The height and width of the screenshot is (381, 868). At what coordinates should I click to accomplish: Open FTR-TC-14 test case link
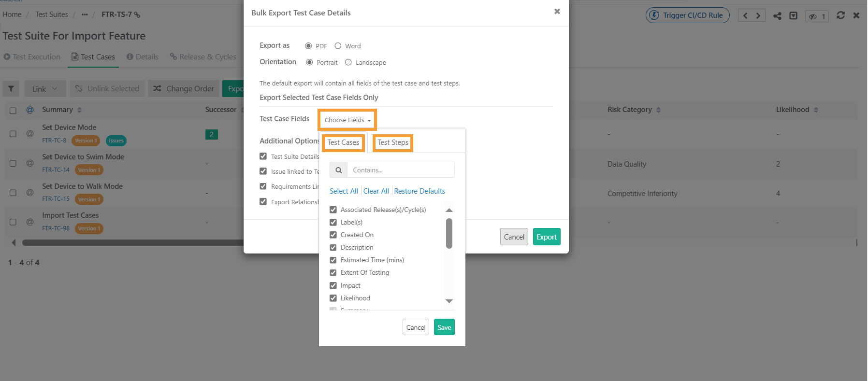click(56, 170)
